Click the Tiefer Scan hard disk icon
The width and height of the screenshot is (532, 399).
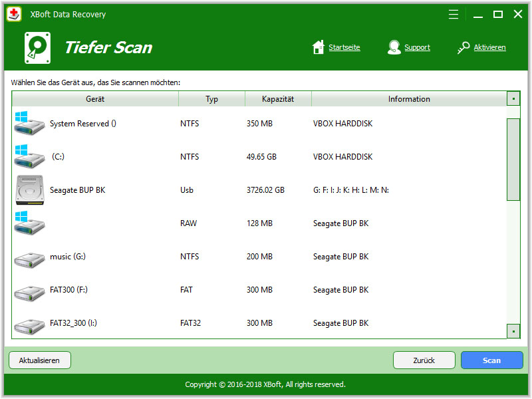pyautogui.click(x=38, y=48)
